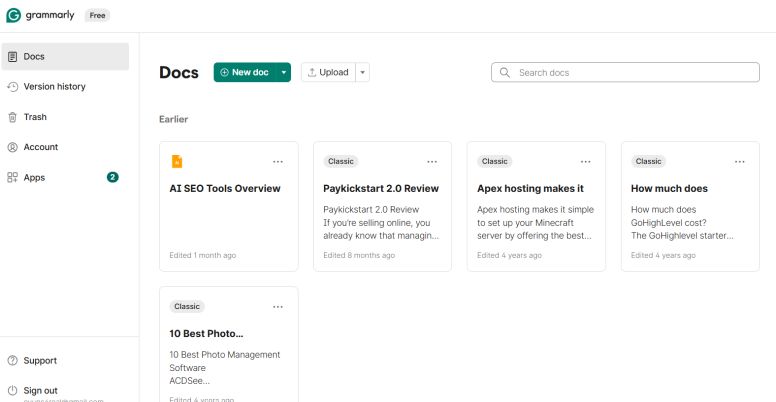
Task: Open more options for 10 Best Photo card
Action: coord(278,306)
